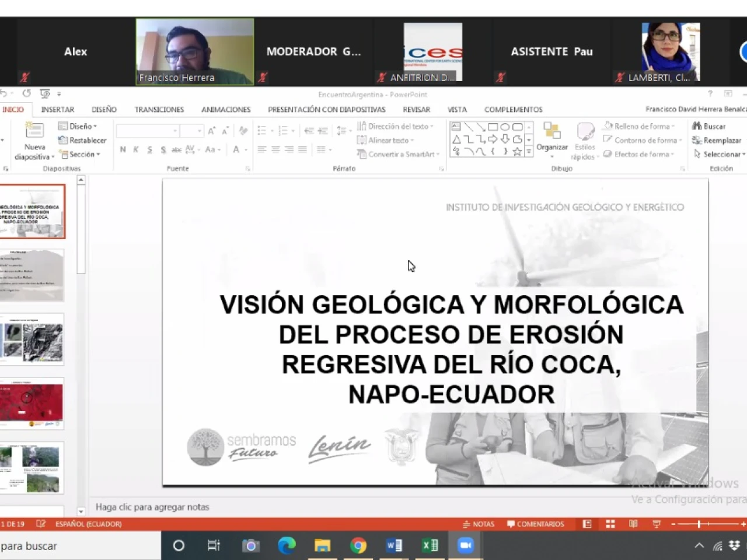Click Buscar binoculars icon
The height and width of the screenshot is (560, 747).
pos(696,126)
